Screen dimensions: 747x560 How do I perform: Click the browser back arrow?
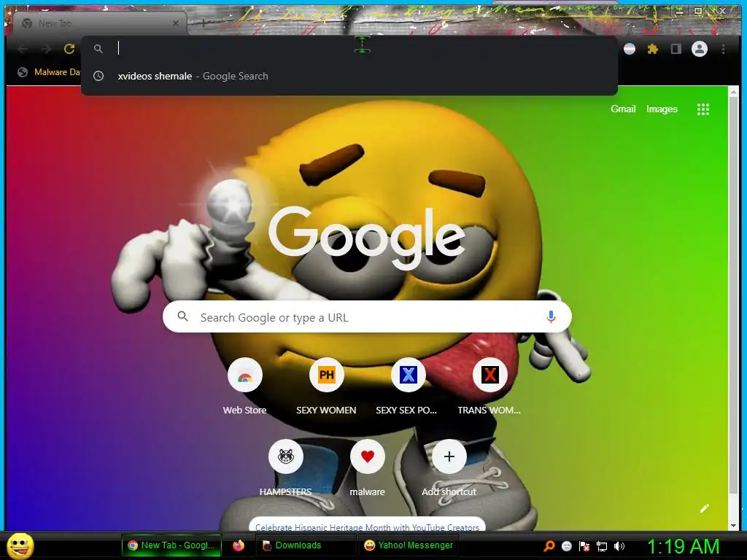click(x=23, y=49)
